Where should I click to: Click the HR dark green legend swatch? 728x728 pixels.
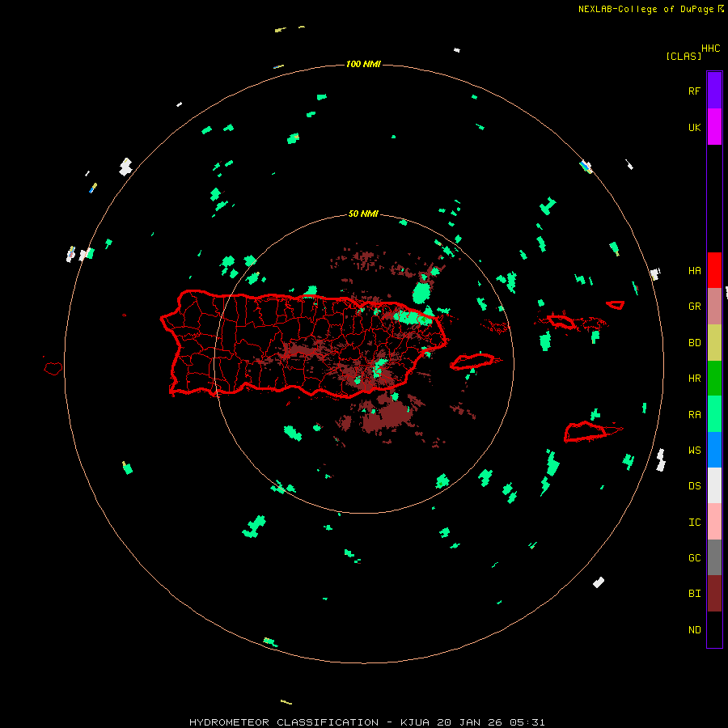click(714, 379)
